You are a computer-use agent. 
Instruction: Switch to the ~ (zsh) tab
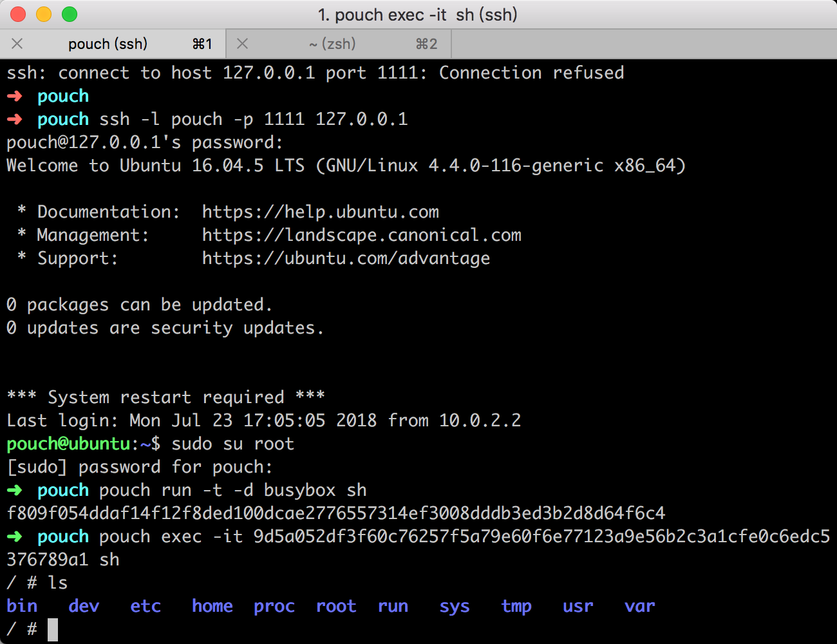click(x=339, y=44)
